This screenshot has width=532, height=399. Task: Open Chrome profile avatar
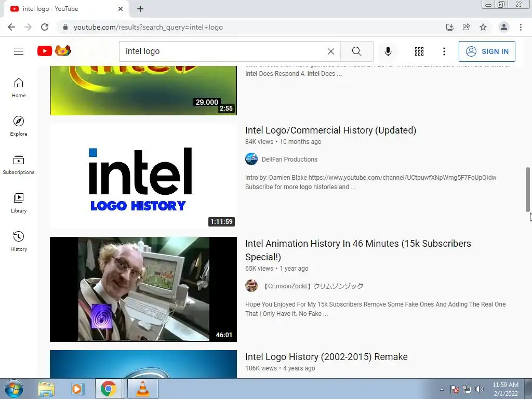pos(504,27)
